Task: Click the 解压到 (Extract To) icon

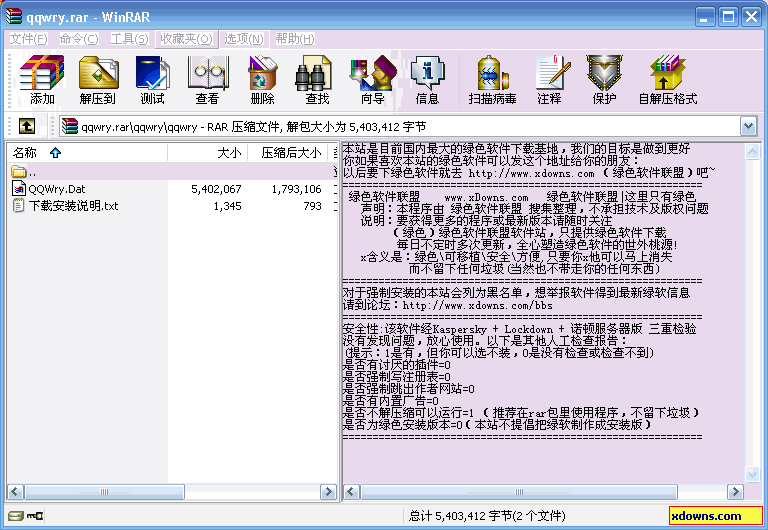Action: coord(97,80)
